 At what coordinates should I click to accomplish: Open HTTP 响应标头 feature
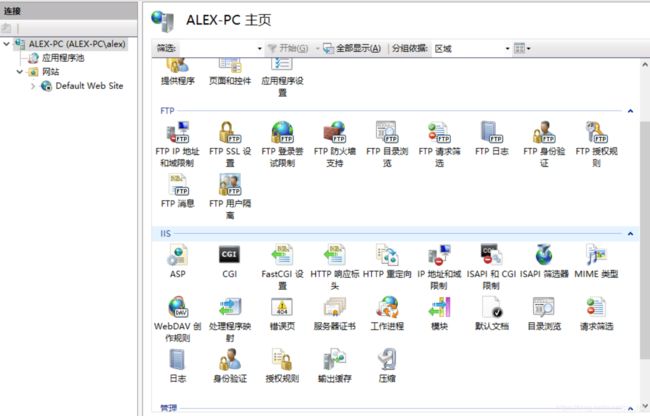[335, 266]
